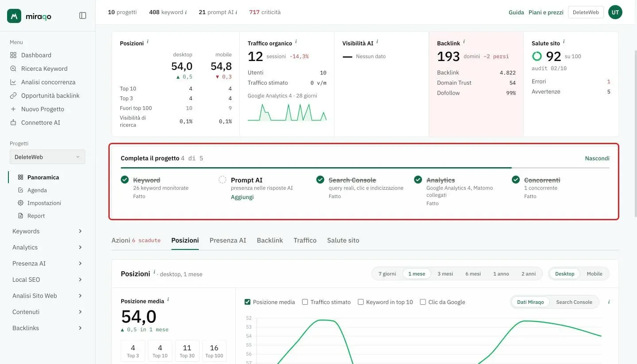The height and width of the screenshot is (364, 637).
Task: Expand the Local SEO sidebar section
Action: click(47, 280)
